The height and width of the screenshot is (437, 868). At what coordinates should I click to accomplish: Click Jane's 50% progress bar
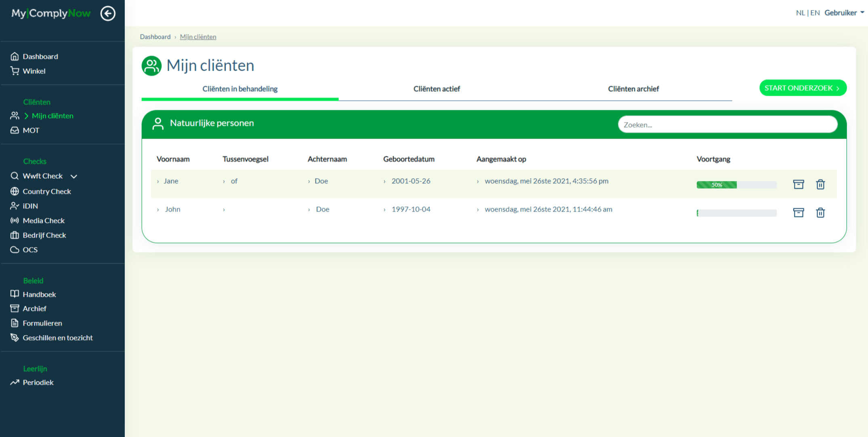pyautogui.click(x=717, y=185)
